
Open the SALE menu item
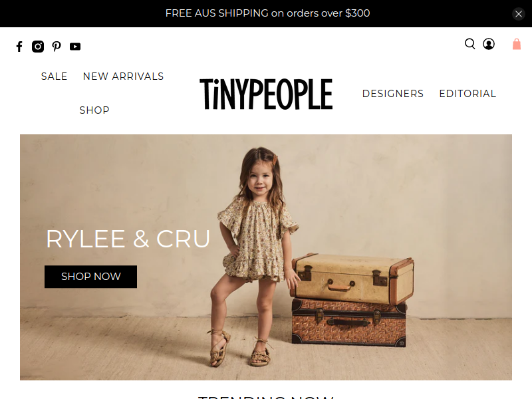click(55, 76)
